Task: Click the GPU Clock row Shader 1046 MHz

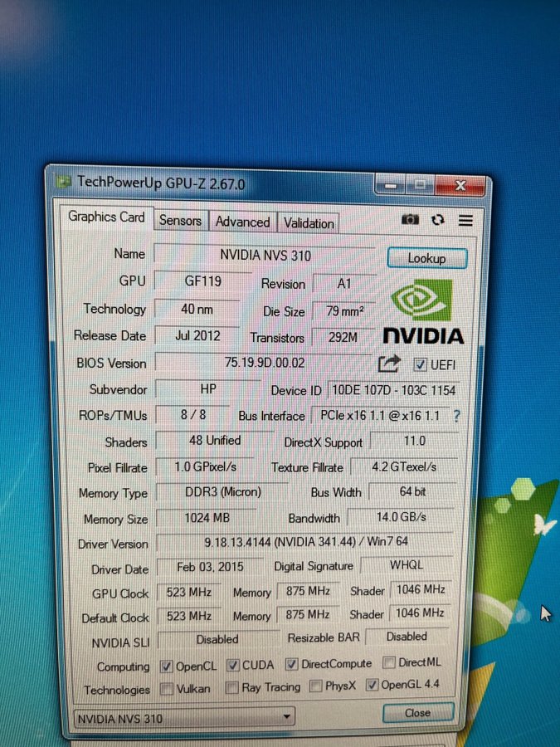Action: (x=420, y=590)
